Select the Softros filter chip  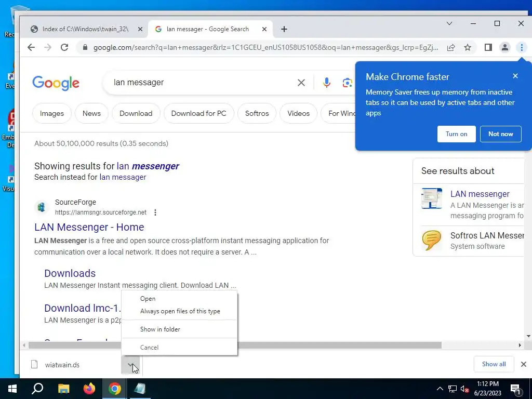pos(257,113)
